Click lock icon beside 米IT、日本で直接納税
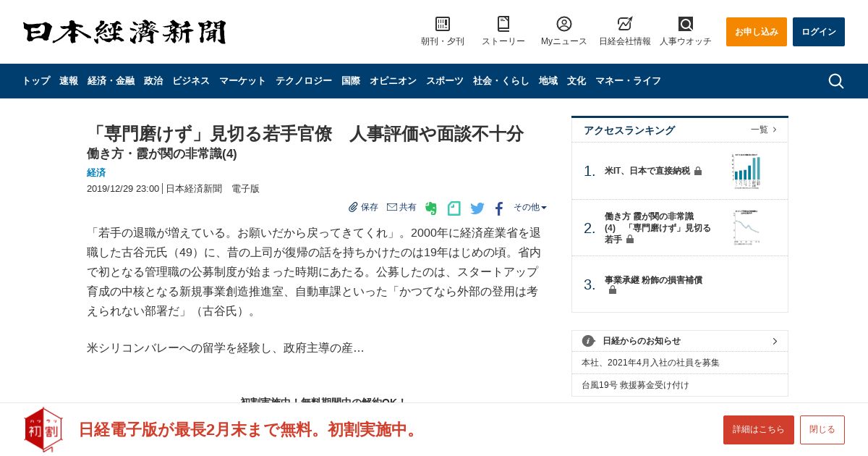 tap(698, 171)
